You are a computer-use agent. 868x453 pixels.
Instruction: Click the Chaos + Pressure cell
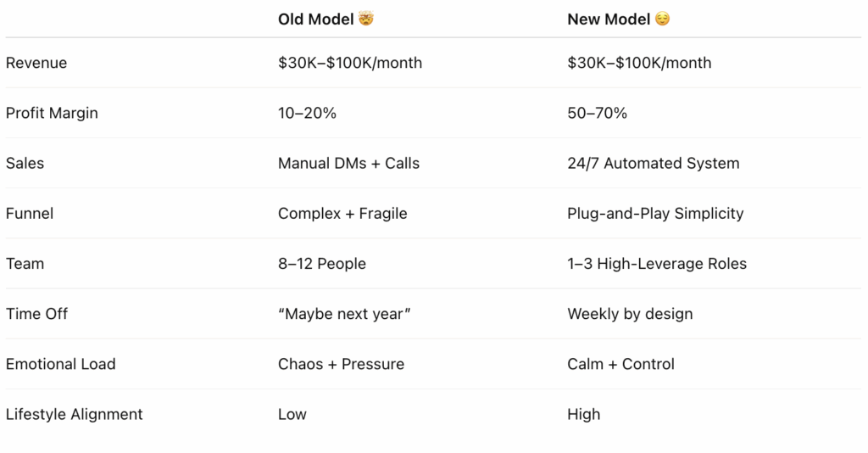click(341, 365)
